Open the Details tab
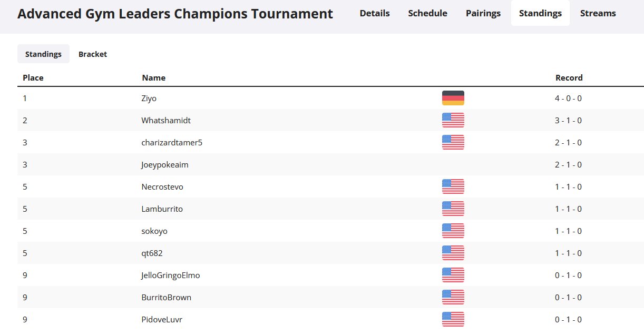 click(375, 13)
